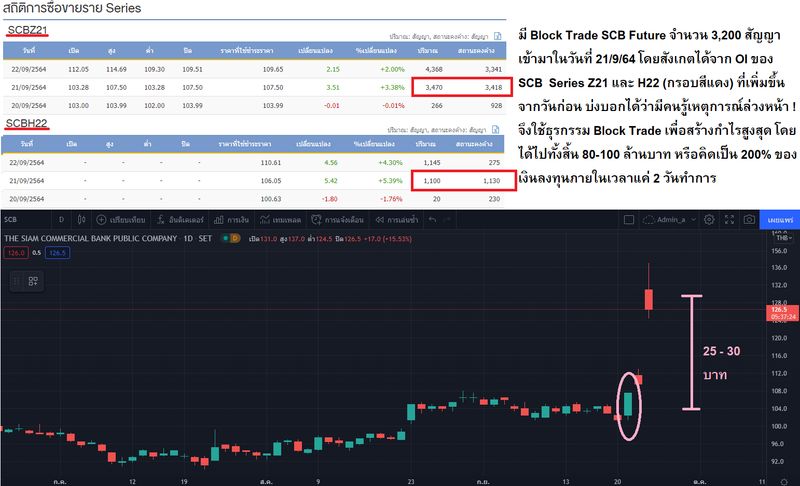The image size is (800, 486).
Task: Take a chart snapshot with camera icon
Action: (x=749, y=220)
